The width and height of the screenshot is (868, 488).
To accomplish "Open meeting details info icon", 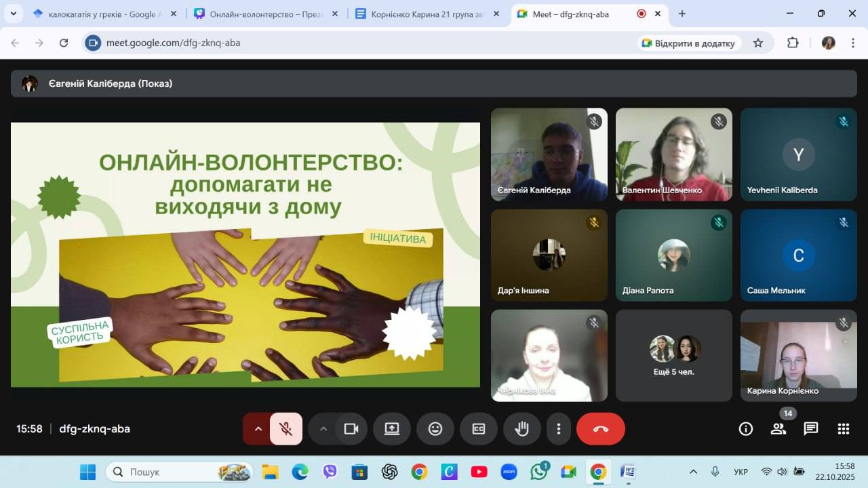I will [746, 429].
